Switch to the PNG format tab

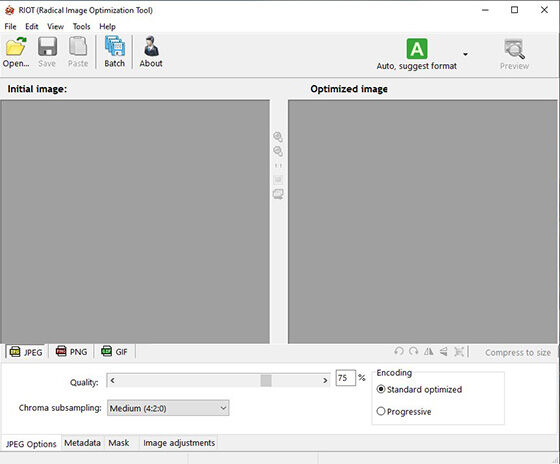(71, 352)
